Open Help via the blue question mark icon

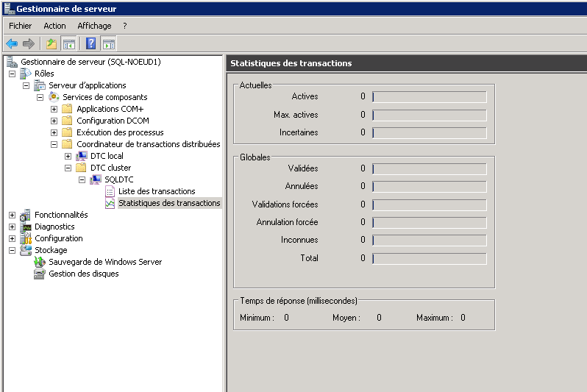coord(91,43)
